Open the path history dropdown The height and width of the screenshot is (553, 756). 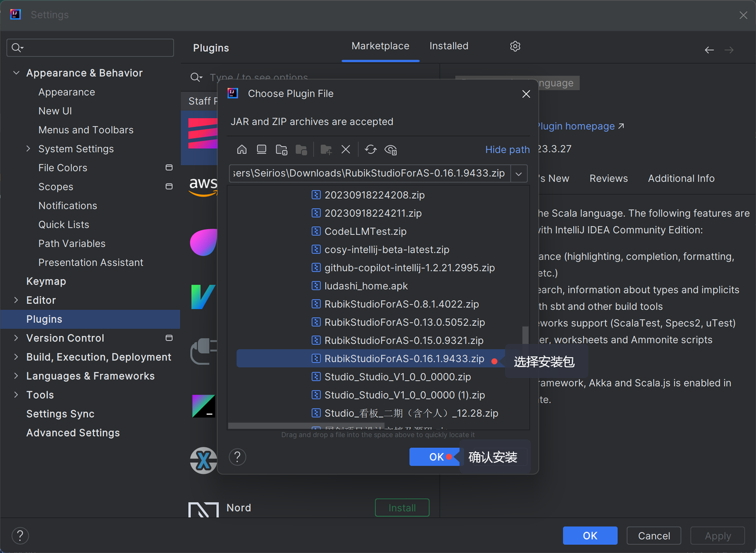[519, 174]
